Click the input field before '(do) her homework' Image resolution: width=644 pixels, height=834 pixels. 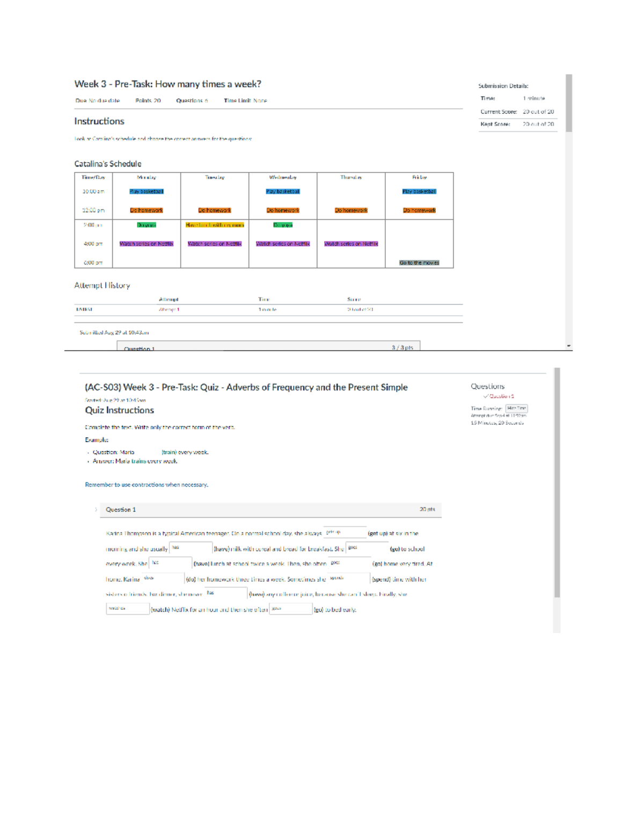click(163, 579)
